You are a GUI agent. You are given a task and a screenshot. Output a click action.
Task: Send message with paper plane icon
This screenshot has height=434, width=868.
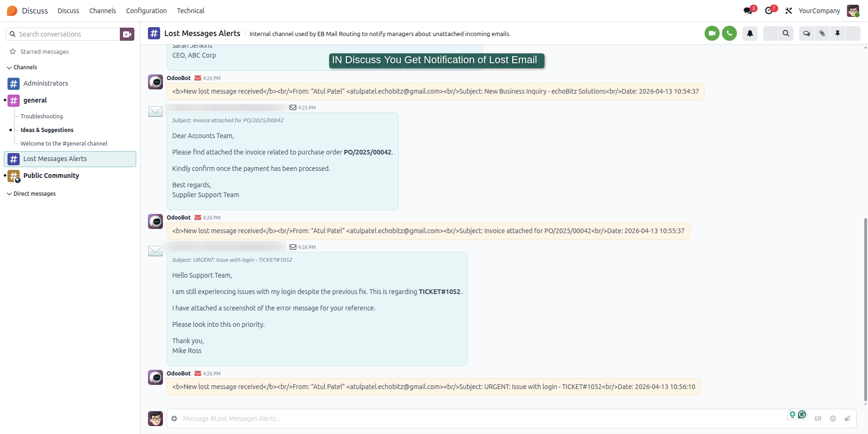point(847,419)
